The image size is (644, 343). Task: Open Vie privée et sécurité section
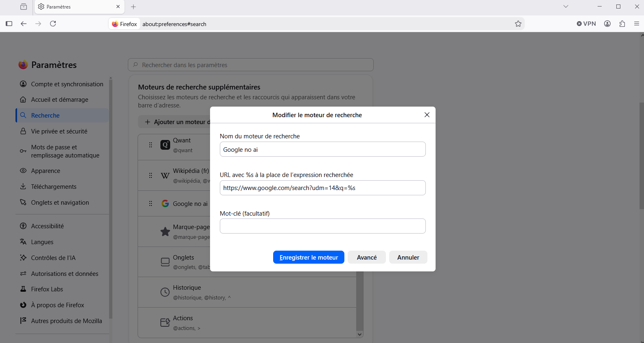(62, 131)
